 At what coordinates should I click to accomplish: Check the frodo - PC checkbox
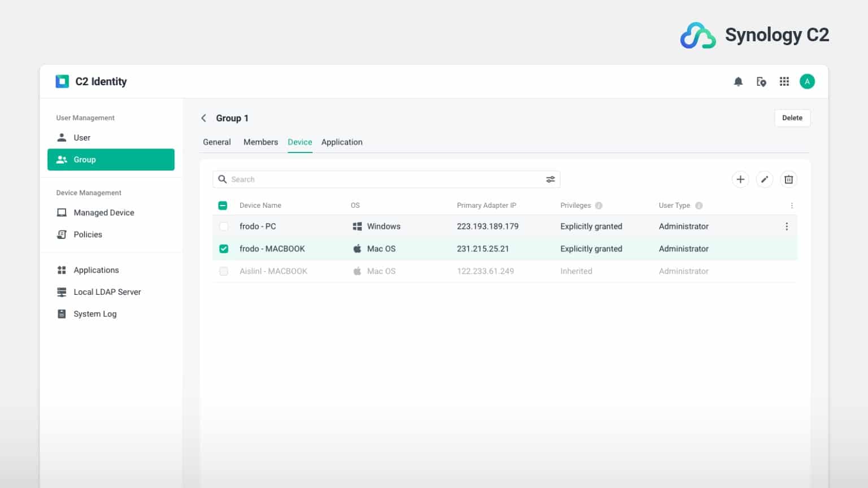coord(224,226)
